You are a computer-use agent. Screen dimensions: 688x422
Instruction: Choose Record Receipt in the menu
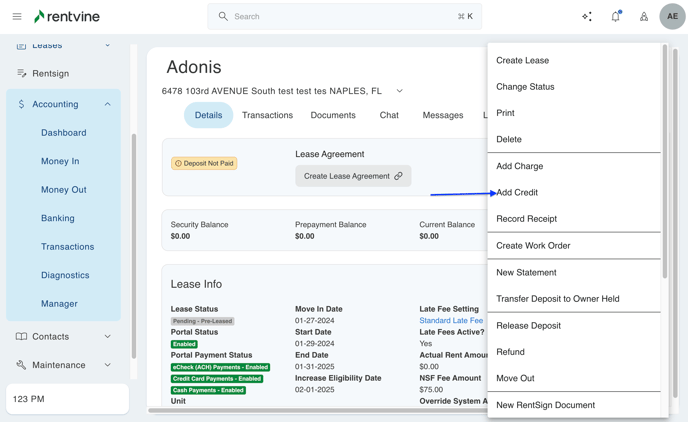(x=526, y=219)
